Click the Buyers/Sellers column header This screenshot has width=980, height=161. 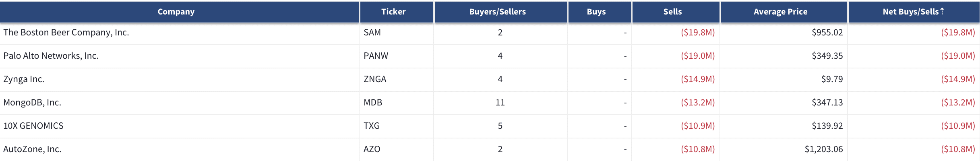(x=497, y=12)
